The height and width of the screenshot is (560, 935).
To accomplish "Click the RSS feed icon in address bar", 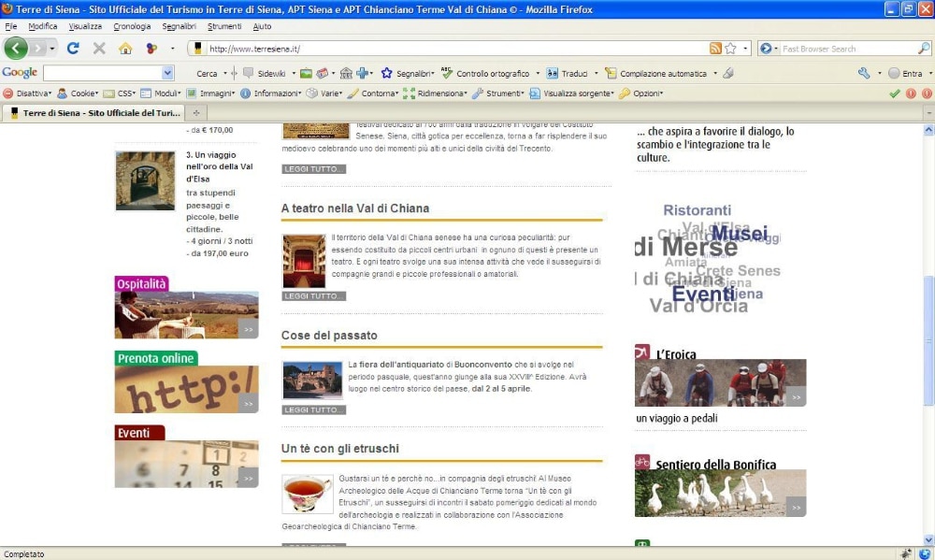I will [x=715, y=49].
